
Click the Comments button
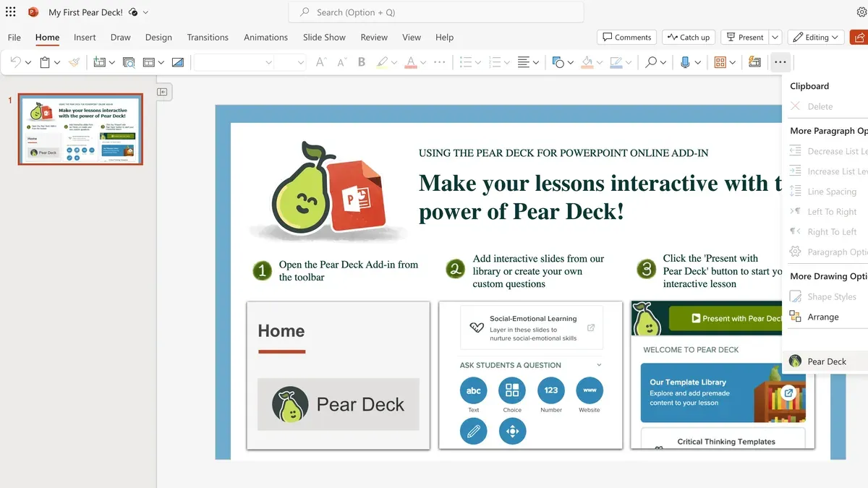pos(626,37)
